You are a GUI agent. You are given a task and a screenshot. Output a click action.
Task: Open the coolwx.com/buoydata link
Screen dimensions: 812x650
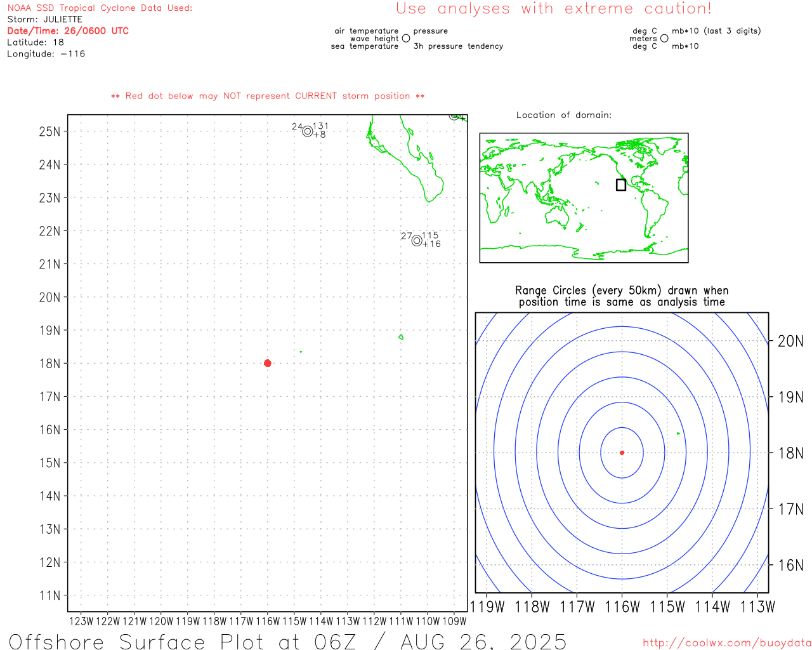point(727,643)
